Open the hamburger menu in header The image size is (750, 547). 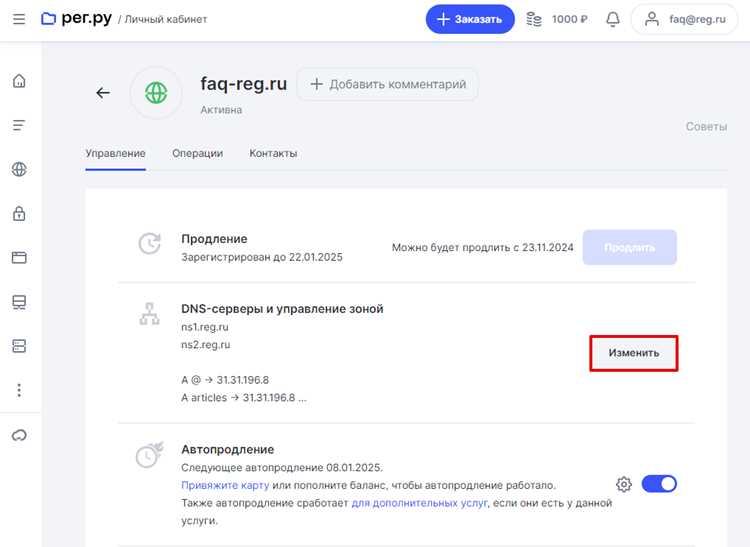point(19,19)
